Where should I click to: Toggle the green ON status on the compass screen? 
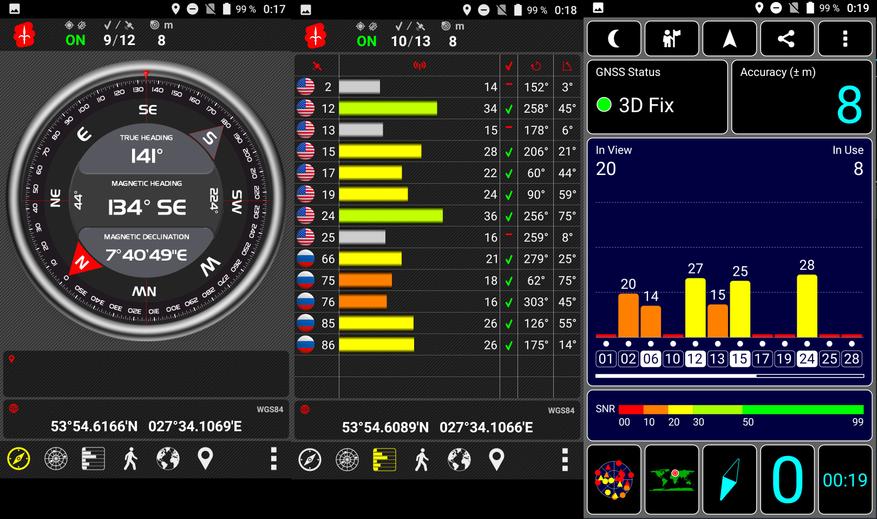tap(75, 40)
